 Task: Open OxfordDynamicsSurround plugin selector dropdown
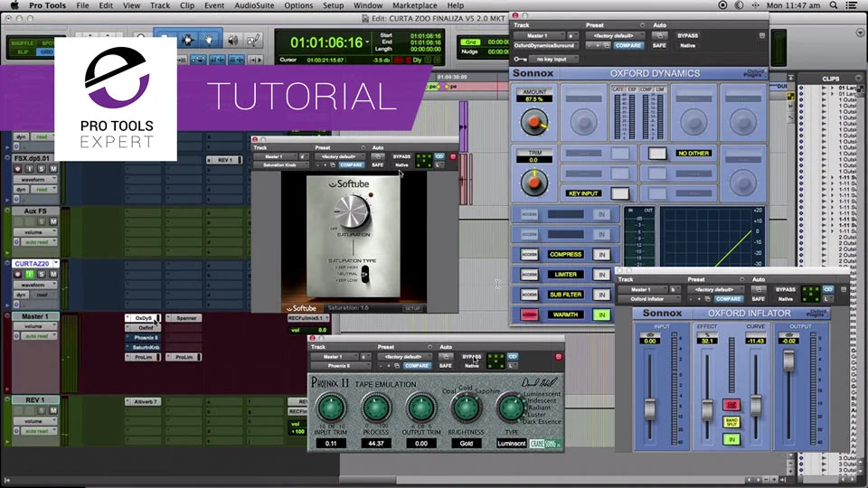coord(548,45)
